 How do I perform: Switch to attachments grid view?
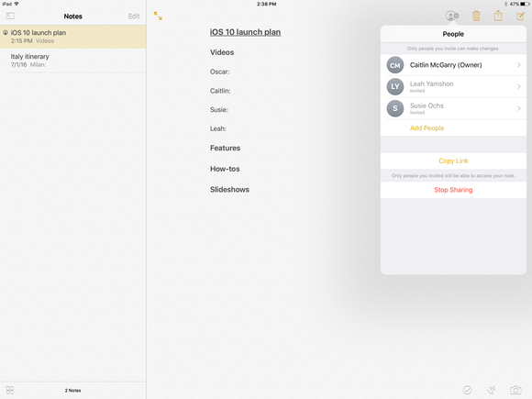tap(10, 390)
